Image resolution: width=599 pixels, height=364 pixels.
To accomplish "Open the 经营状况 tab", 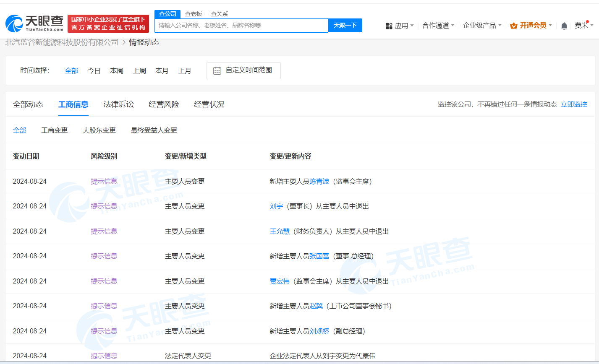I will [209, 104].
